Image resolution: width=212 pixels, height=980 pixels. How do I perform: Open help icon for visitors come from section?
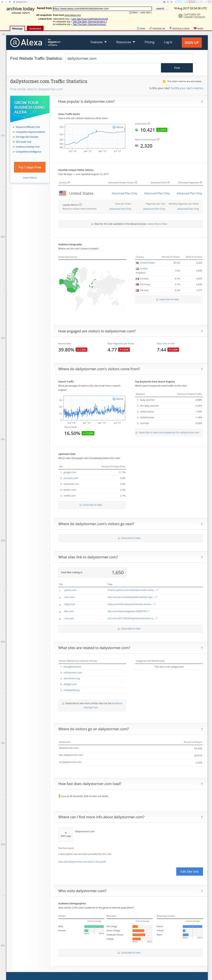pos(201,369)
